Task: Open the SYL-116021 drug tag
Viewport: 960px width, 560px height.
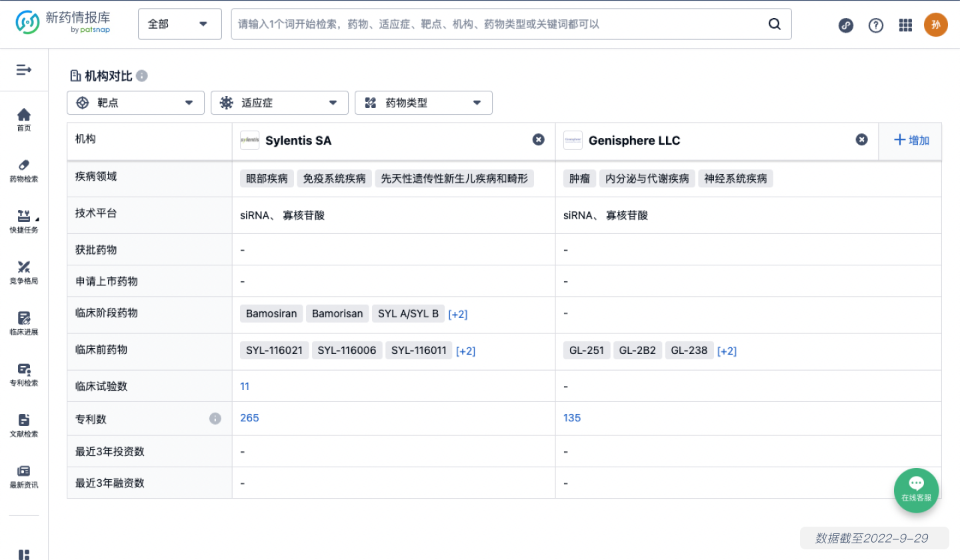Action: pyautogui.click(x=274, y=351)
